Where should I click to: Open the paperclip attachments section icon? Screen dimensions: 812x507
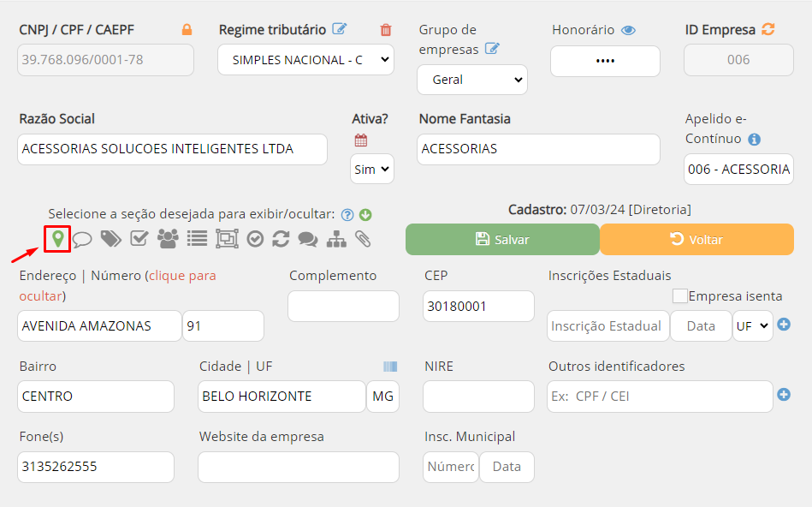point(363,239)
